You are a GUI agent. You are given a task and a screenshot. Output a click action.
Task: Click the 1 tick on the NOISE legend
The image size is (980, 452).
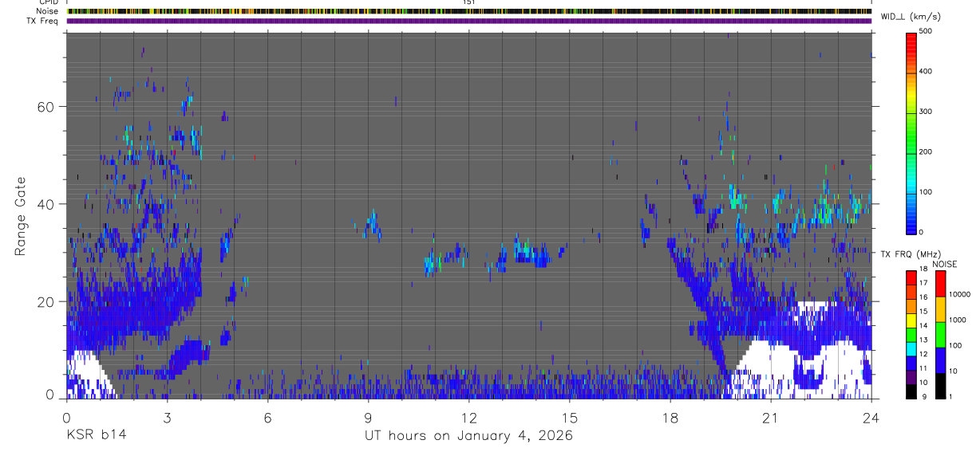pos(951,396)
